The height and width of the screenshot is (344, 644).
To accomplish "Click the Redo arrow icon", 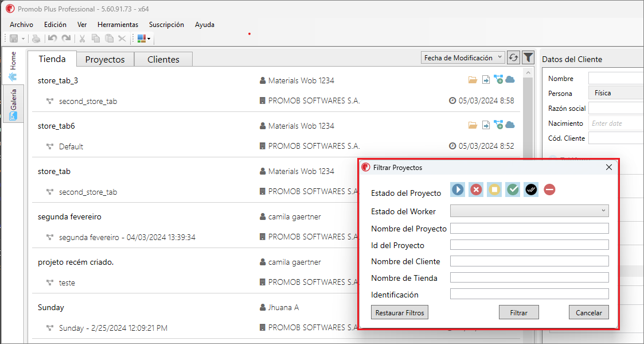I will click(x=66, y=38).
